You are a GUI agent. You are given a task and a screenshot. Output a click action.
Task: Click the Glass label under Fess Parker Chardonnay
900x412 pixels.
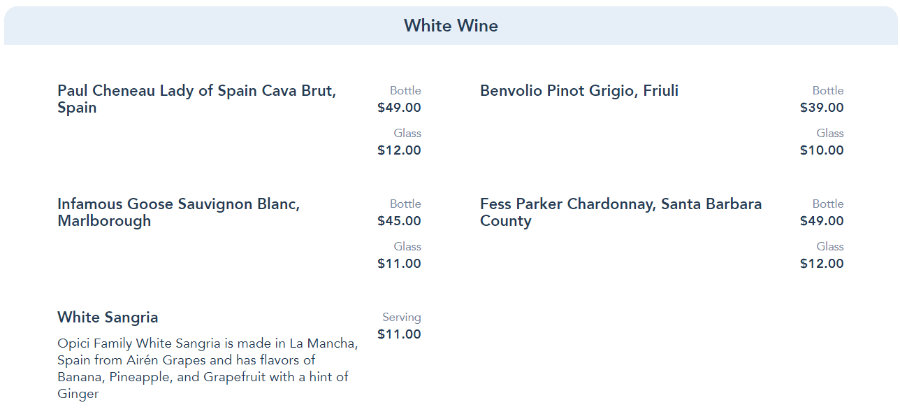829,247
